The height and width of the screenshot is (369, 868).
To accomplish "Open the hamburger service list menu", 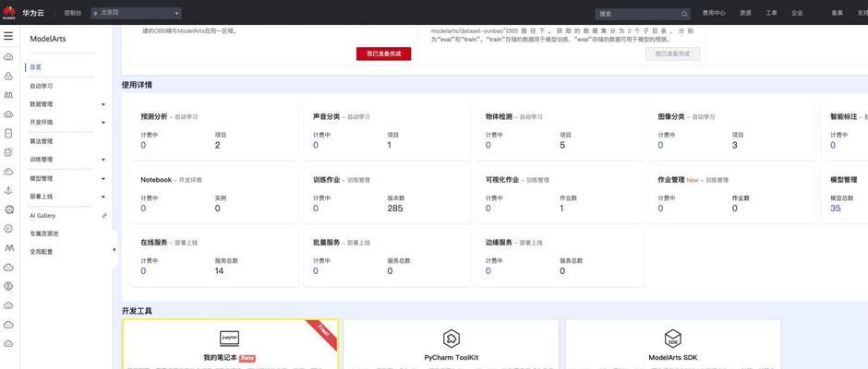I will 8,36.
